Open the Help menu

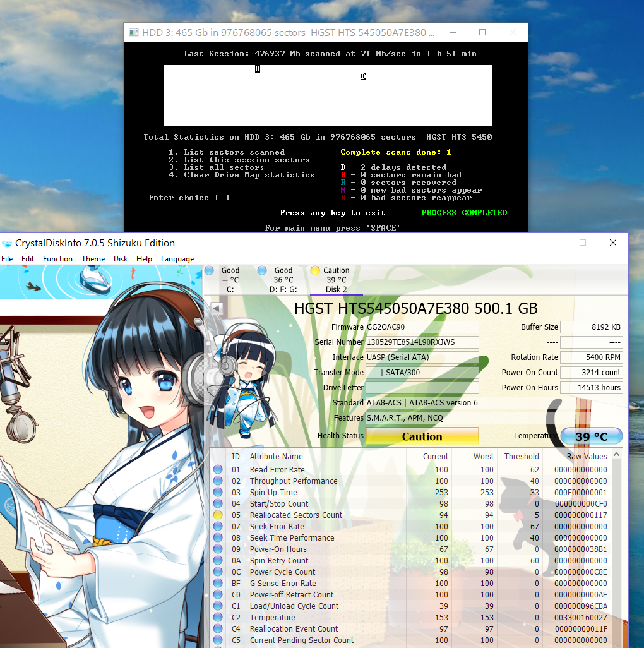click(x=144, y=259)
